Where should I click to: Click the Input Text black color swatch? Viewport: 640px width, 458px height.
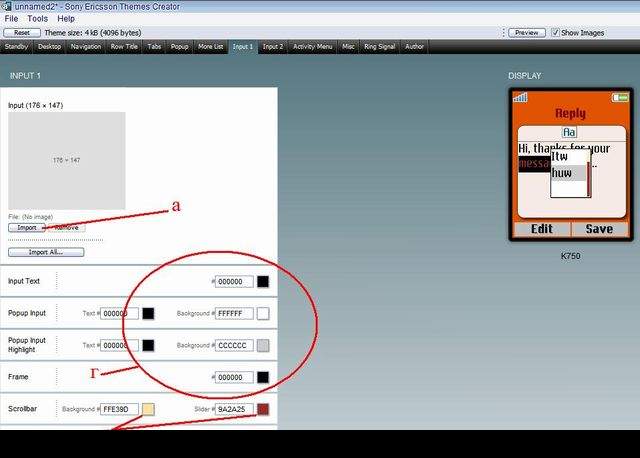pos(263,282)
